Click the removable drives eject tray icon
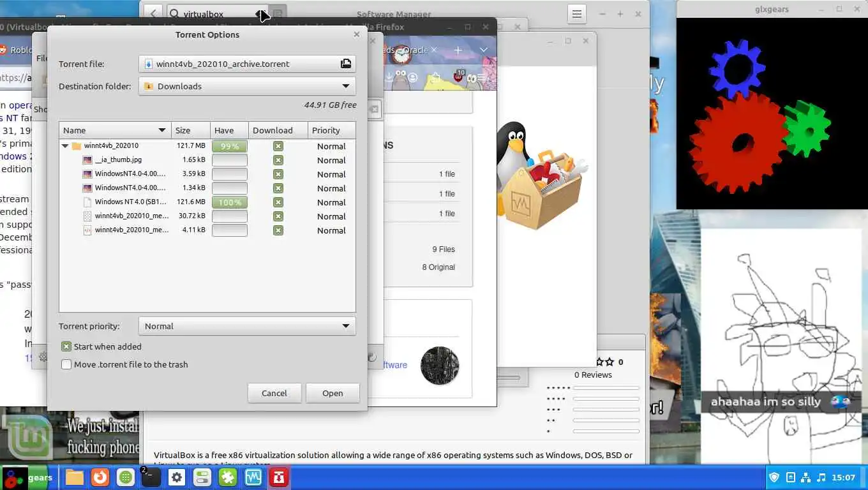This screenshot has height=490, width=868. click(791, 477)
